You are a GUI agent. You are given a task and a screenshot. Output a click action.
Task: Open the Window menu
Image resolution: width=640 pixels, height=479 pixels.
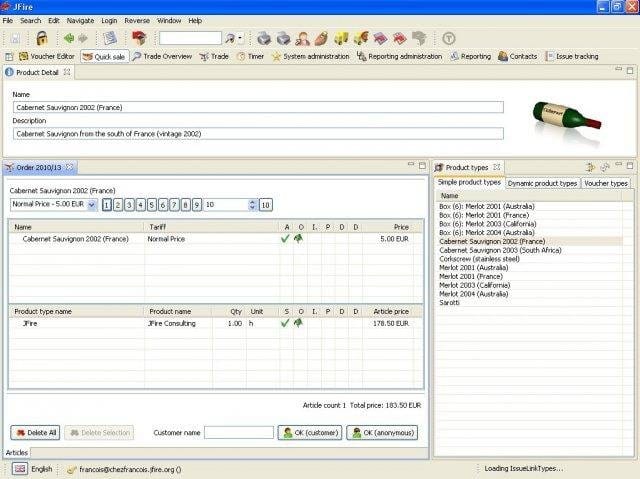pyautogui.click(x=169, y=20)
